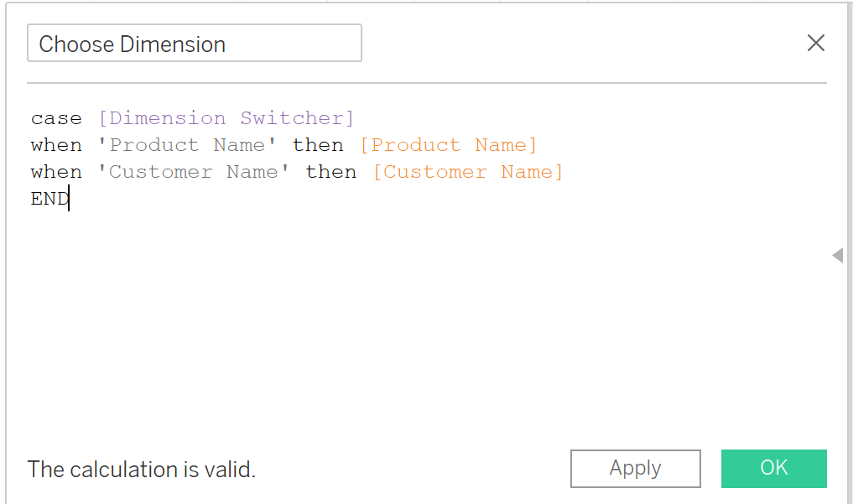Close the calculation editor dialog
Screen dimensions: 853x504
click(815, 44)
